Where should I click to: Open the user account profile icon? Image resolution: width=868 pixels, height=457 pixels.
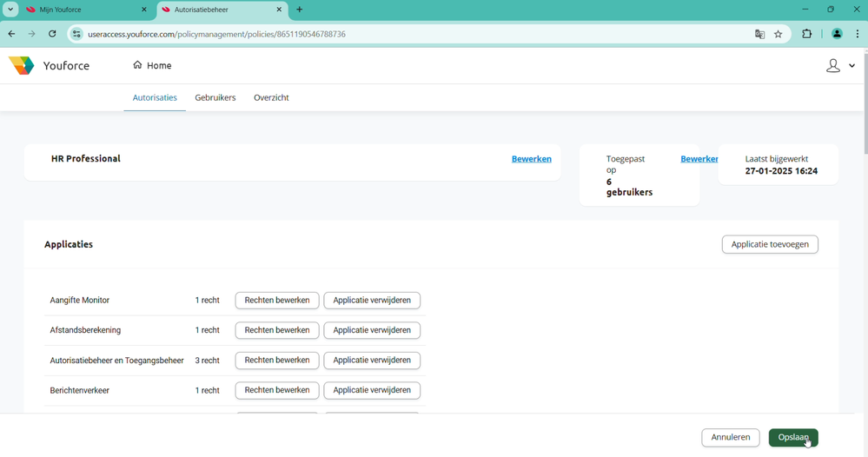832,66
